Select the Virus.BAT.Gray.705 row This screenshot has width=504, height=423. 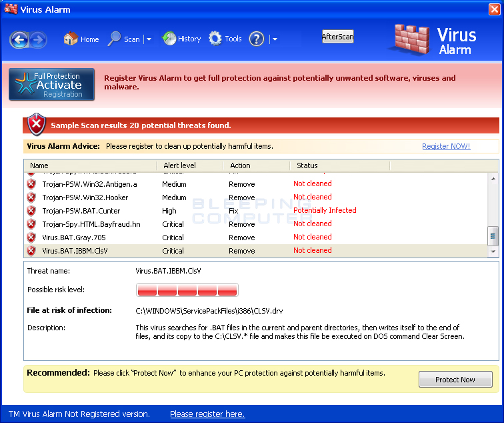(255, 238)
